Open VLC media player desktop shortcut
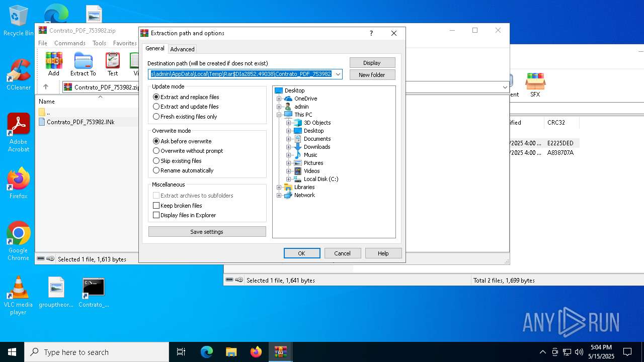 coord(18,296)
